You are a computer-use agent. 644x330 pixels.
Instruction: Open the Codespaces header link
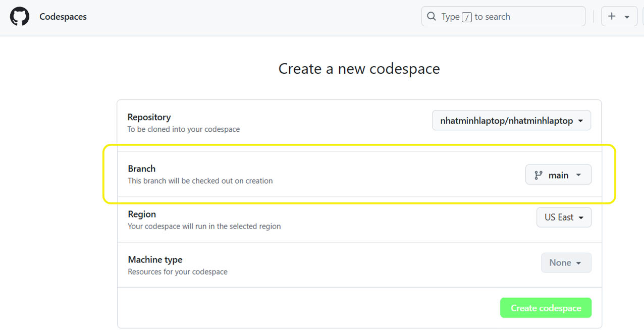tap(63, 17)
